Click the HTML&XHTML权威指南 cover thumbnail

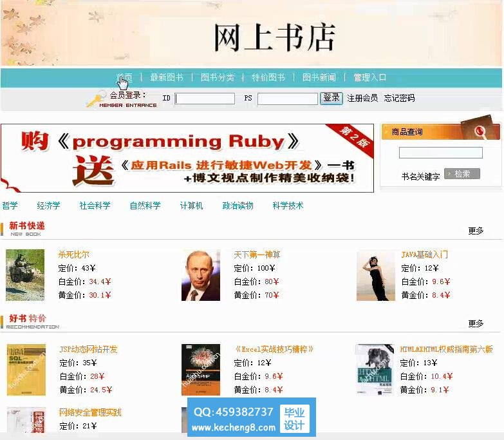tap(375, 370)
